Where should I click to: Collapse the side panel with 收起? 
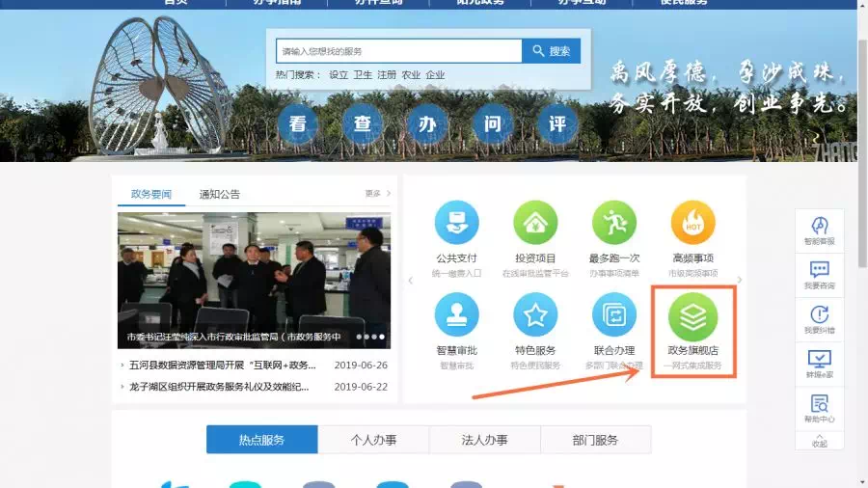(819, 441)
